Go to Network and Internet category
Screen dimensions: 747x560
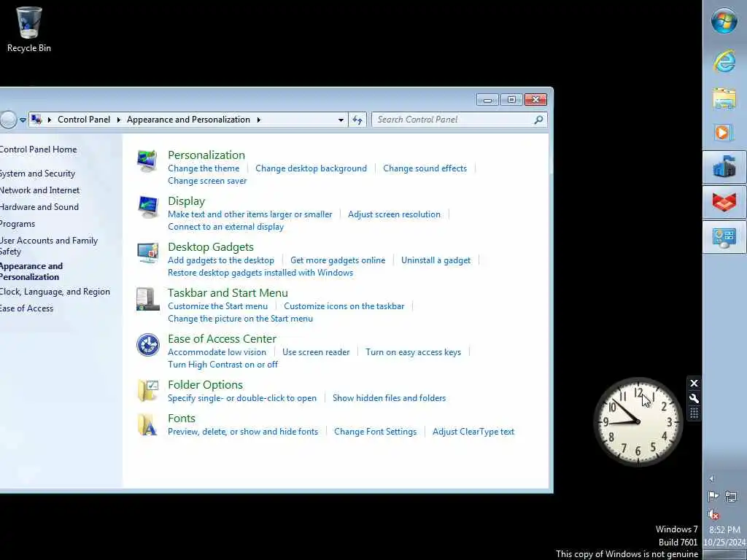39,190
